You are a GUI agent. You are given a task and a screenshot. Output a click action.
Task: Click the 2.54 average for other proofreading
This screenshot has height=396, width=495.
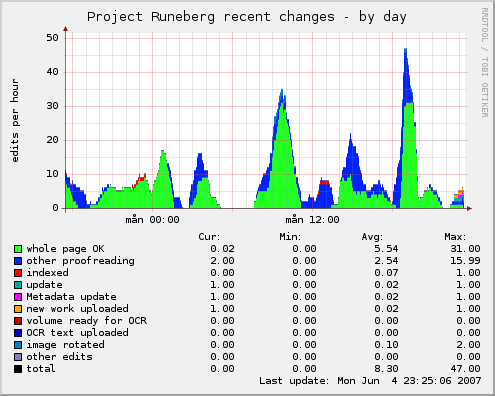386,261
